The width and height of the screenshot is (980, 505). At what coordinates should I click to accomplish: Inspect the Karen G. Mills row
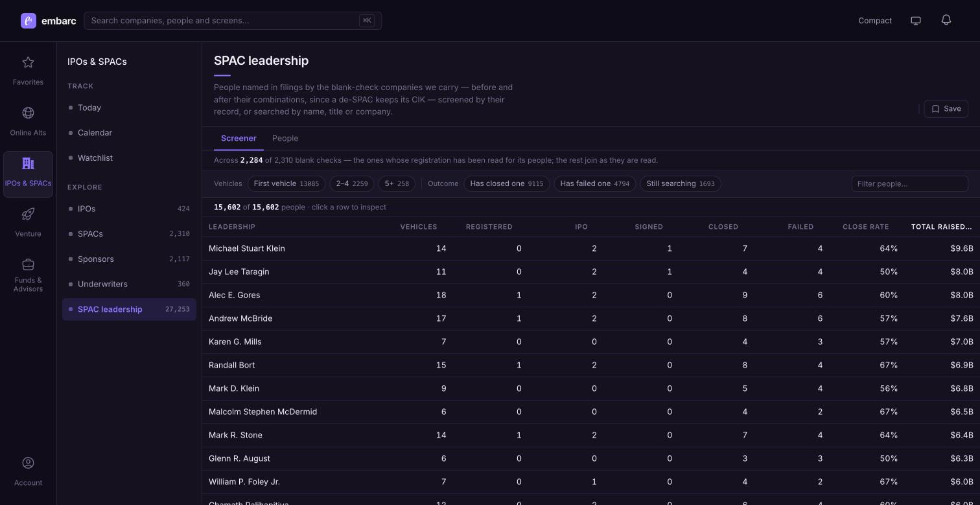[591, 342]
